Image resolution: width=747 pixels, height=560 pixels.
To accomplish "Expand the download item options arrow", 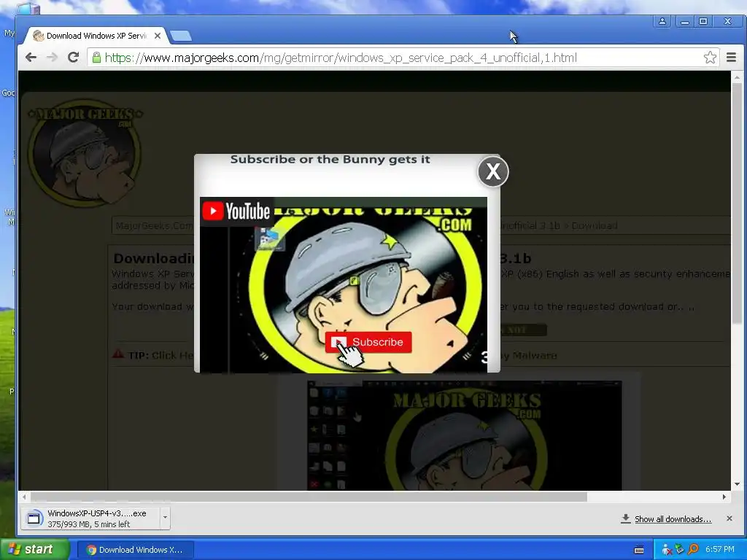I will 165,518.
